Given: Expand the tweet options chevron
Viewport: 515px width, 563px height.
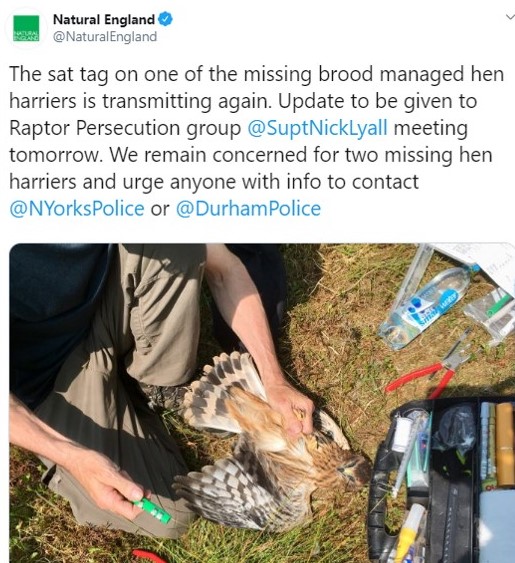Looking at the screenshot, I should tap(510, 17).
